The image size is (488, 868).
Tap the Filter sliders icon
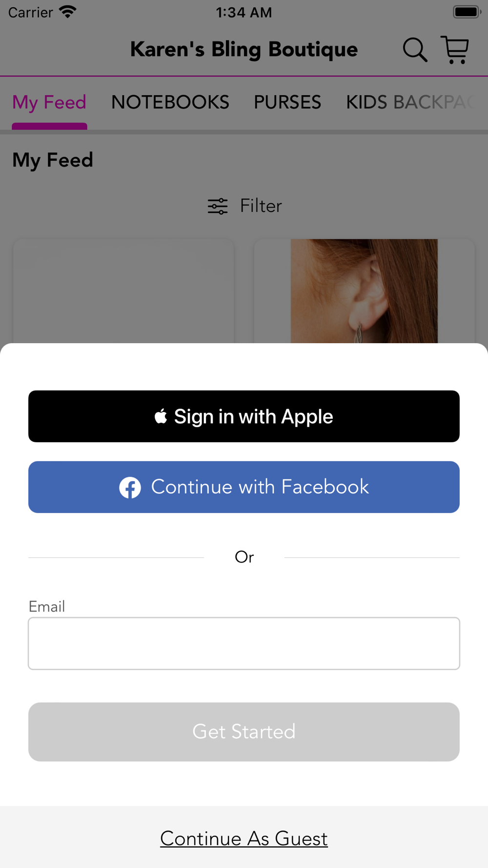pyautogui.click(x=218, y=206)
